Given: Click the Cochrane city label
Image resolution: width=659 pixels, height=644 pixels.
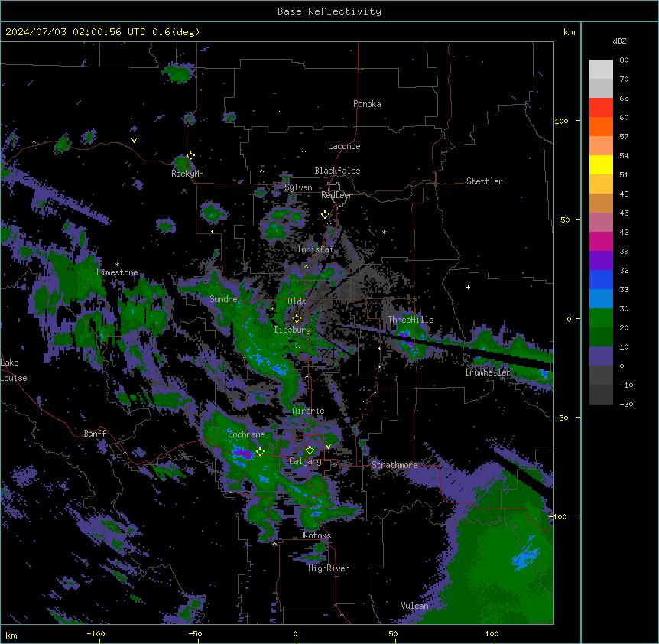Looking at the screenshot, I should tap(246, 434).
